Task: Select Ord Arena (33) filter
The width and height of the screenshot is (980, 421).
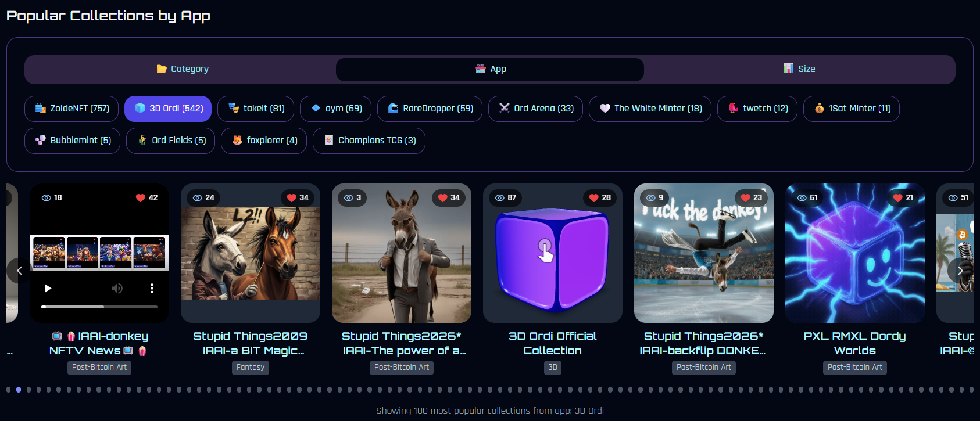Action: tap(535, 109)
